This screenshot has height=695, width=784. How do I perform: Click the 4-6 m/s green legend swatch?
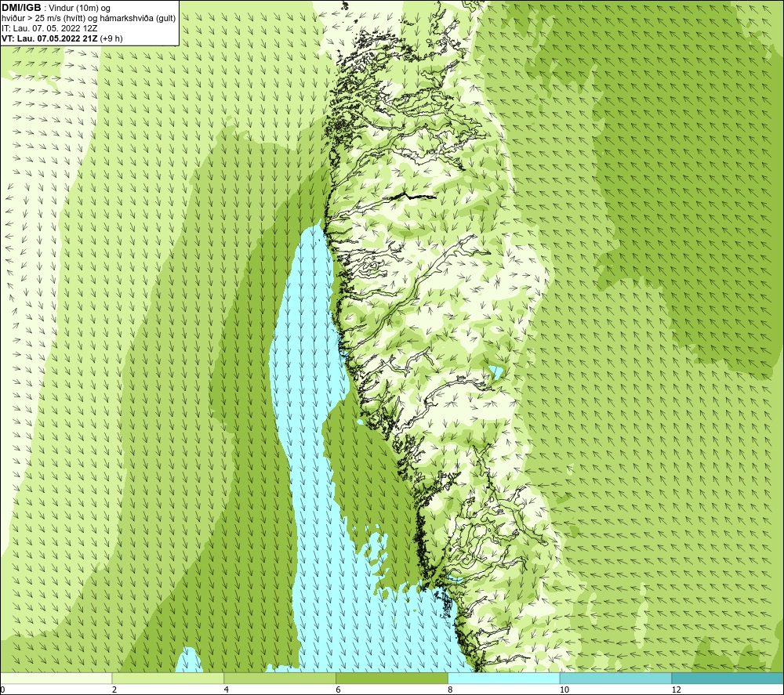coord(280,679)
